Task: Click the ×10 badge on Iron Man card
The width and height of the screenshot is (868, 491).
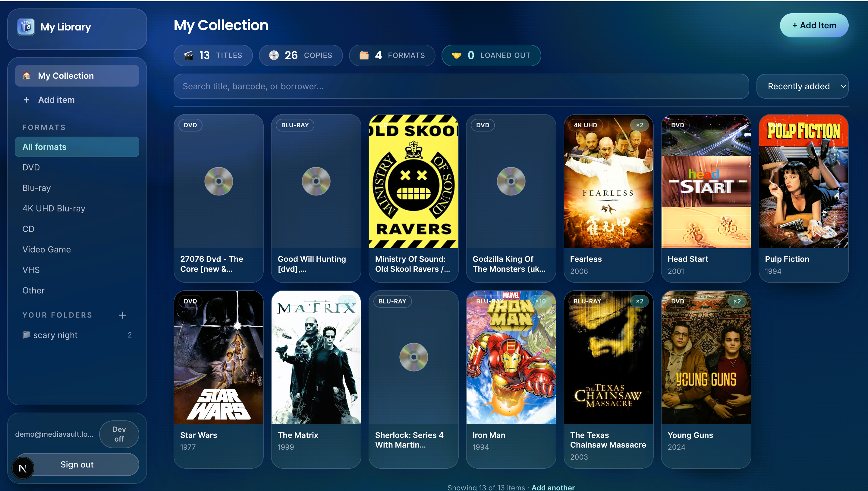Action: (540, 301)
